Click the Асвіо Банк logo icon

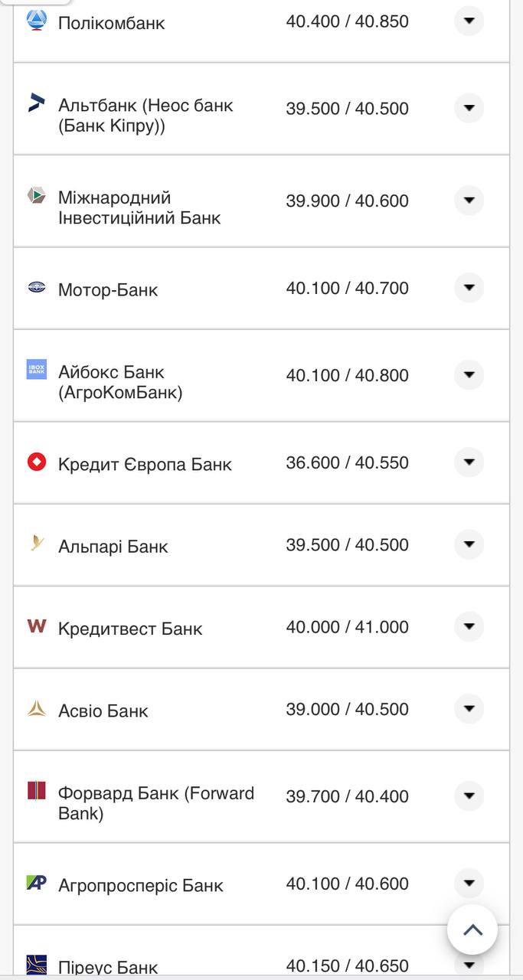tap(37, 708)
